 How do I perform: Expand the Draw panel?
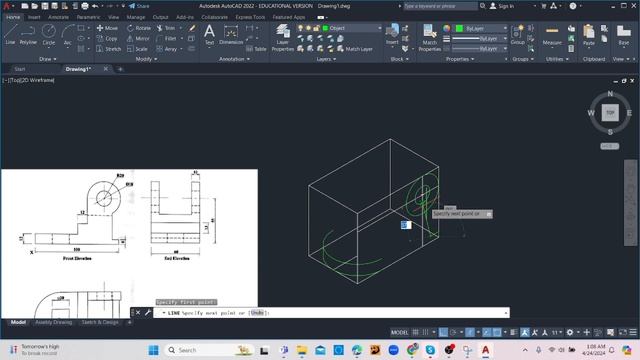click(47, 59)
